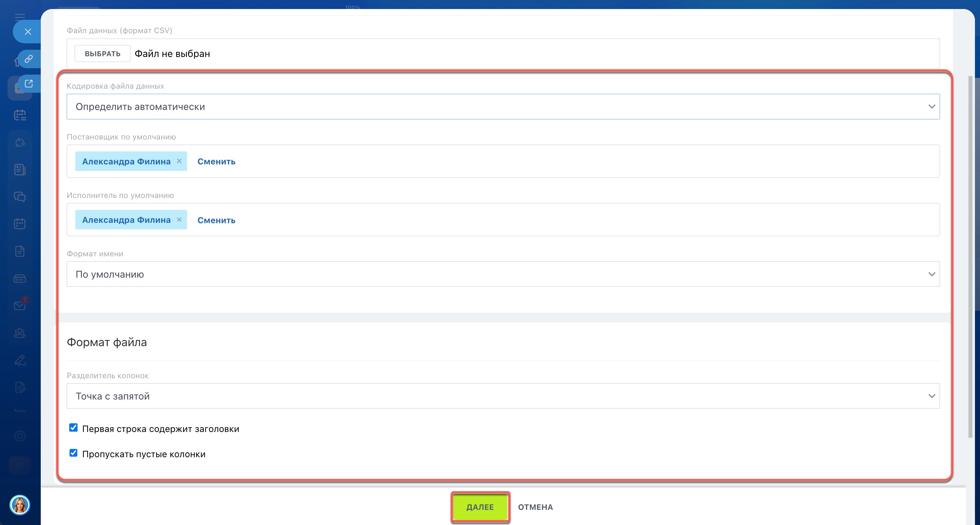Close the import panel with the X tab
The height and width of the screenshot is (525, 980).
[28, 32]
